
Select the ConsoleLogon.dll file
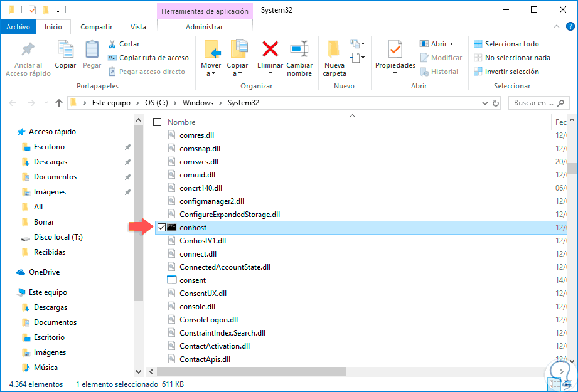(208, 320)
